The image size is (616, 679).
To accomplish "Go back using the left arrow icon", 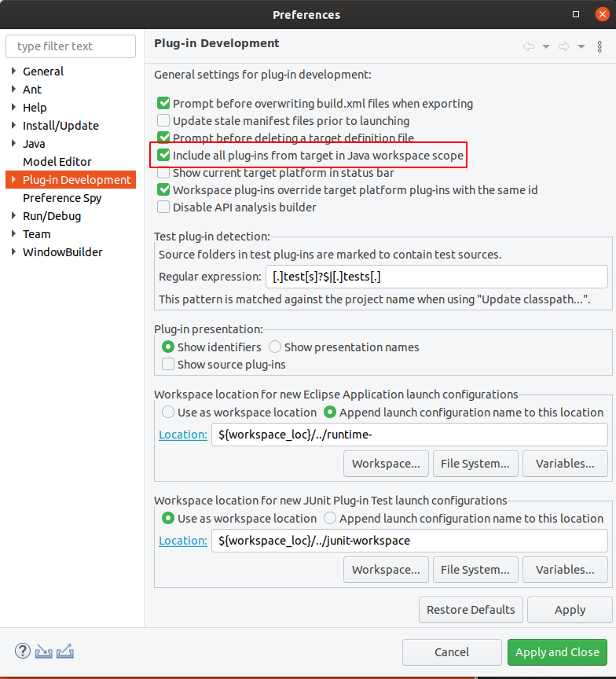I will 529,46.
